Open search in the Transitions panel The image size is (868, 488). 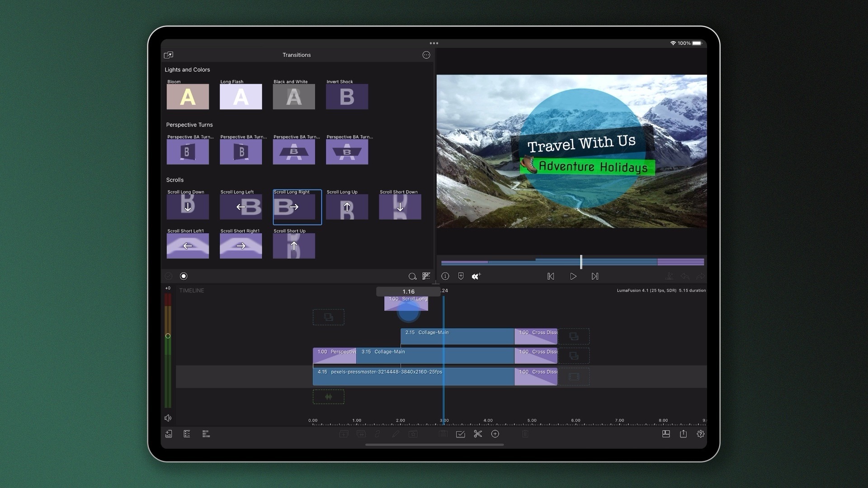[x=413, y=276]
